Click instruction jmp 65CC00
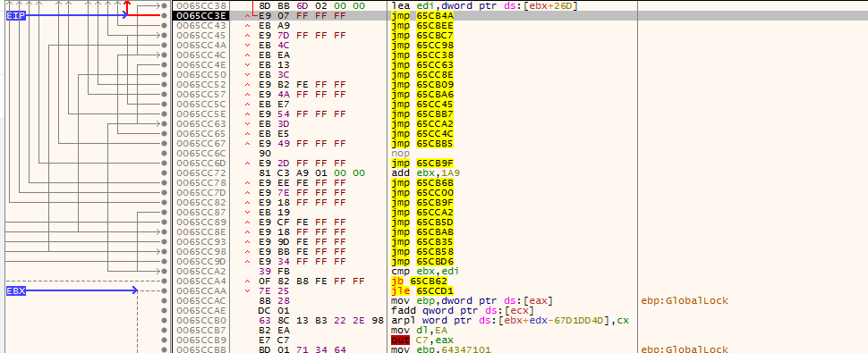This screenshot has width=868, height=353. (x=422, y=192)
